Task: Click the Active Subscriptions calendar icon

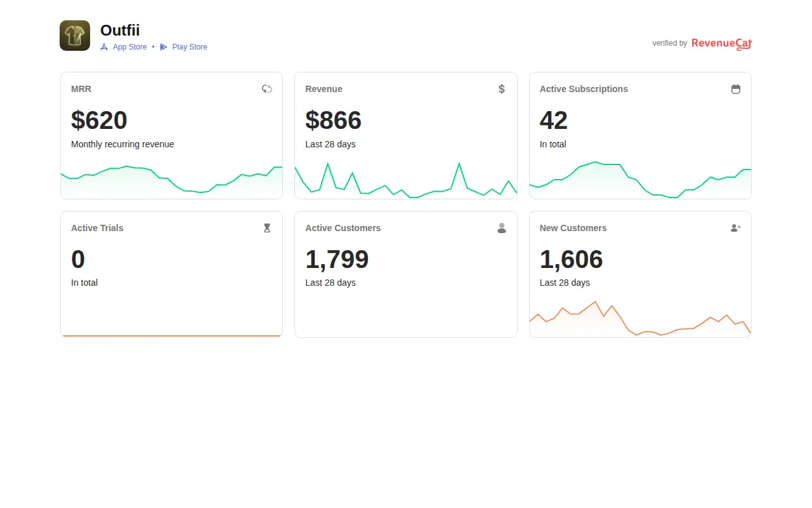Action: pyautogui.click(x=736, y=89)
